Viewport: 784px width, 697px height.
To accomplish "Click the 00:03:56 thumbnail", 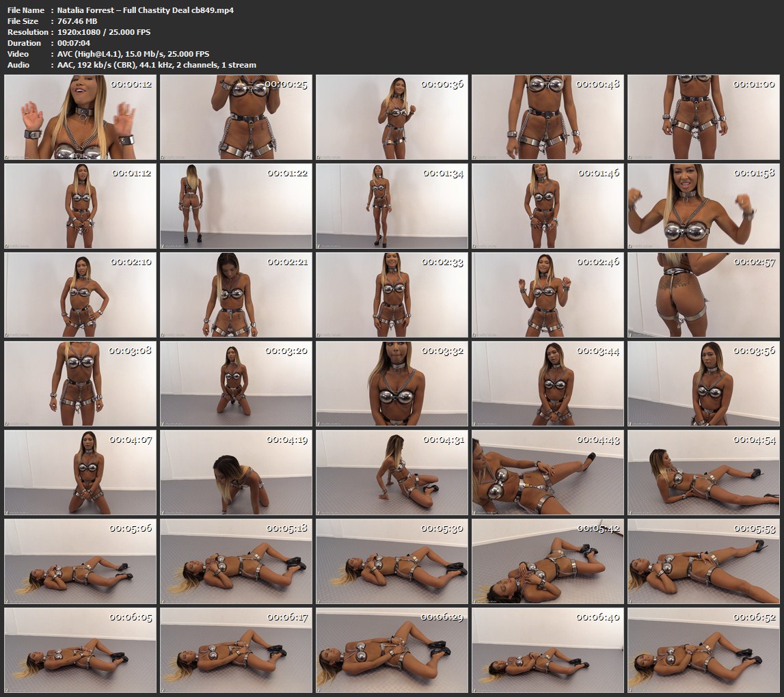I will [703, 383].
